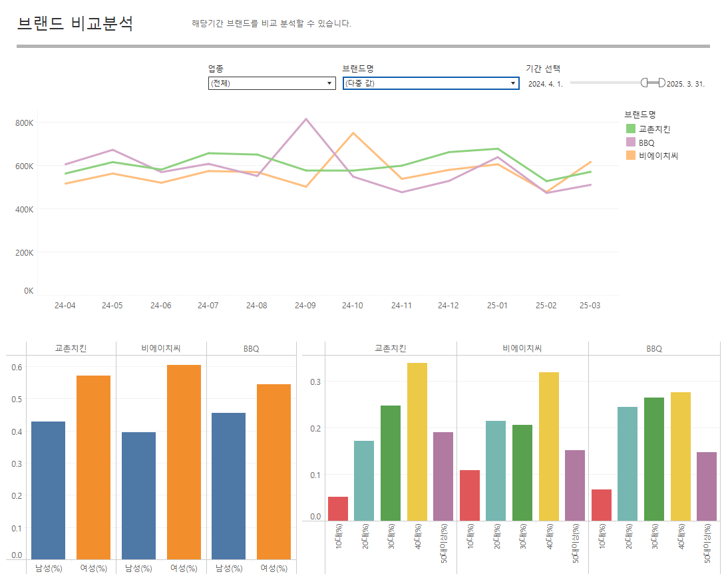Click the right handle of the 기간 선택 slider
The width and height of the screenshot is (728, 578).
(661, 83)
